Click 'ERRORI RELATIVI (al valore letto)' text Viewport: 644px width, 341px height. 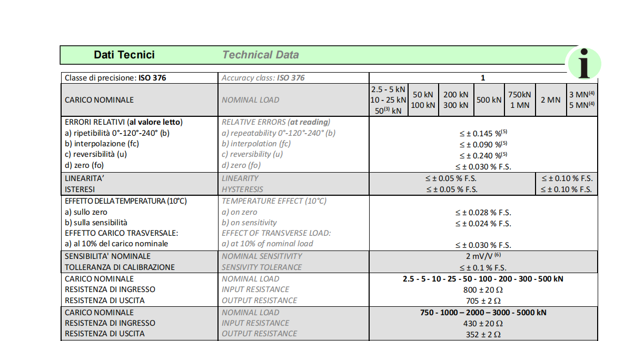(124, 122)
